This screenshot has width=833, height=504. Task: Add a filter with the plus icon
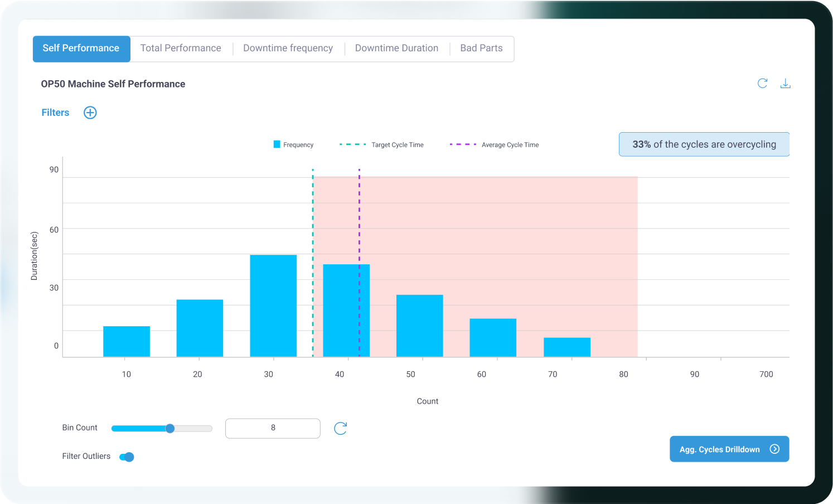coord(90,113)
